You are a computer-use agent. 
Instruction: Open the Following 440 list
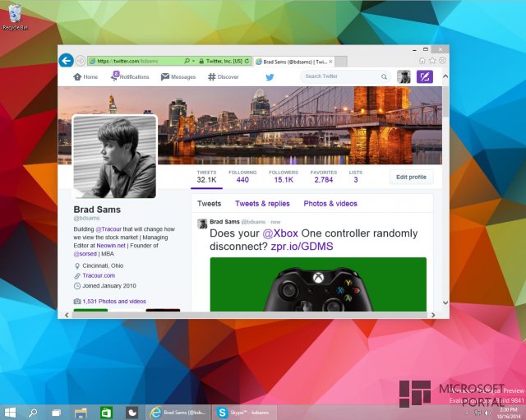[242, 177]
